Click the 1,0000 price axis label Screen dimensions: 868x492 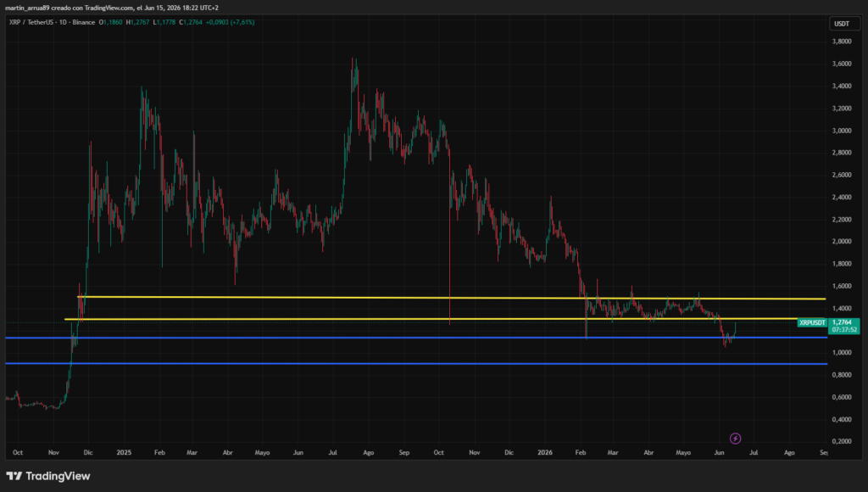pyautogui.click(x=842, y=352)
